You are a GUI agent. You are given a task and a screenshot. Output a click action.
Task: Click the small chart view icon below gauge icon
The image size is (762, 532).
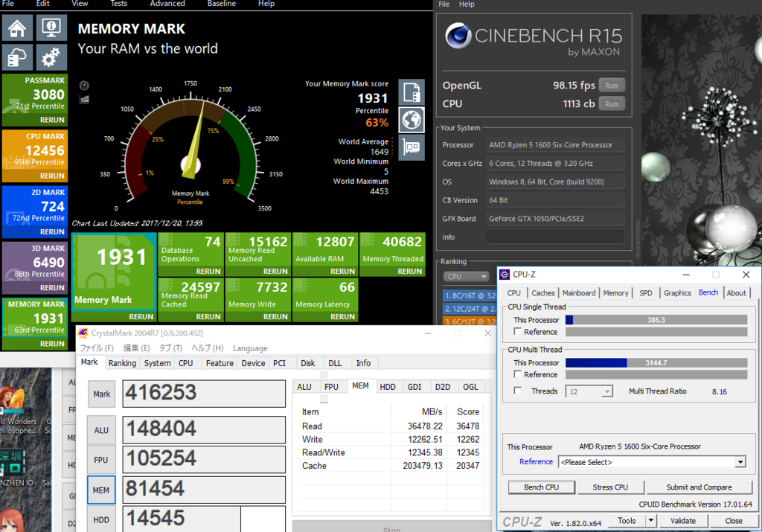84,100
